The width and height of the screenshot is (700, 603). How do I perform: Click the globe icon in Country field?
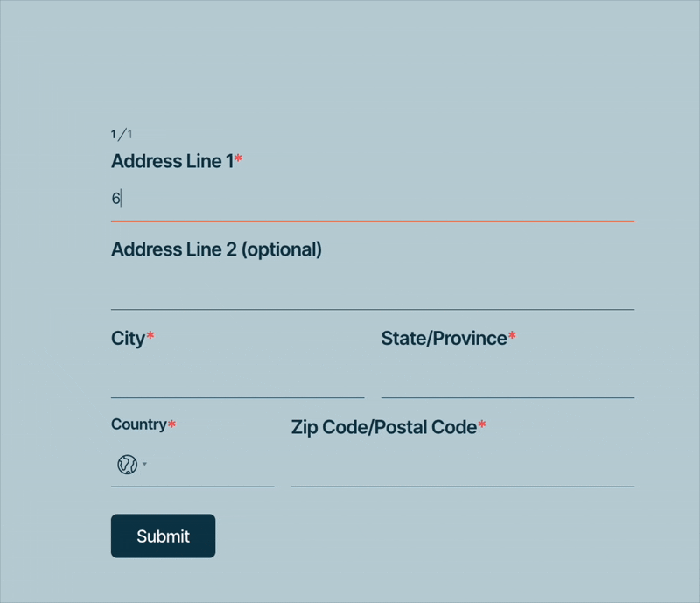(127, 465)
